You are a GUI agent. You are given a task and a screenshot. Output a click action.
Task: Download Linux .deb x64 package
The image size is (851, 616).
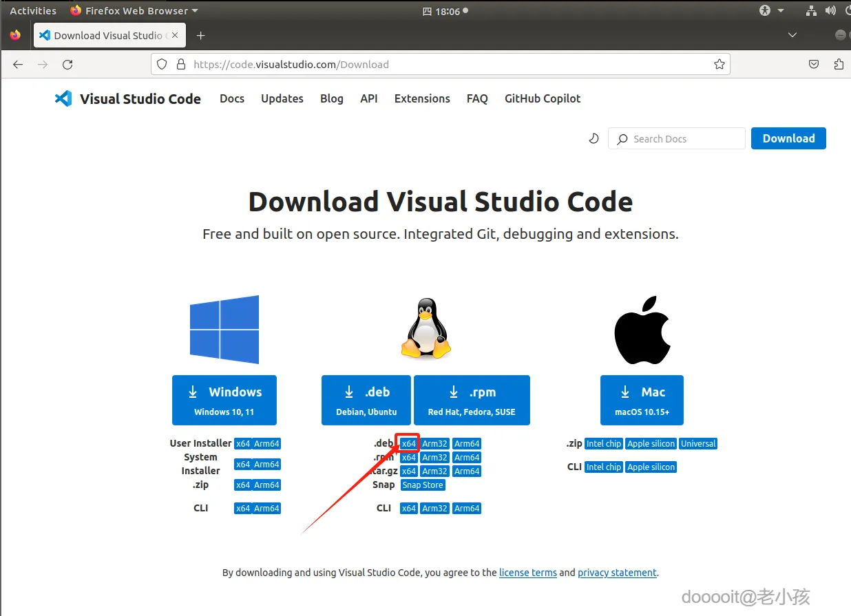(x=409, y=444)
